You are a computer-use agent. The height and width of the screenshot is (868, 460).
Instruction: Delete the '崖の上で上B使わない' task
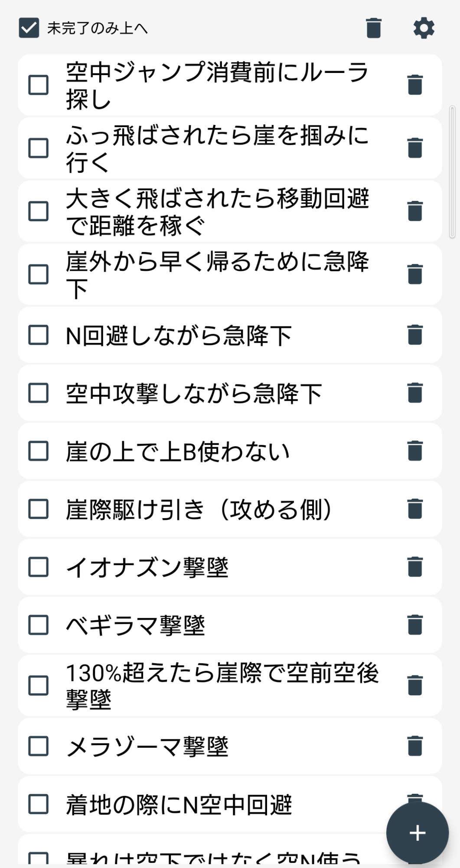pos(415,451)
